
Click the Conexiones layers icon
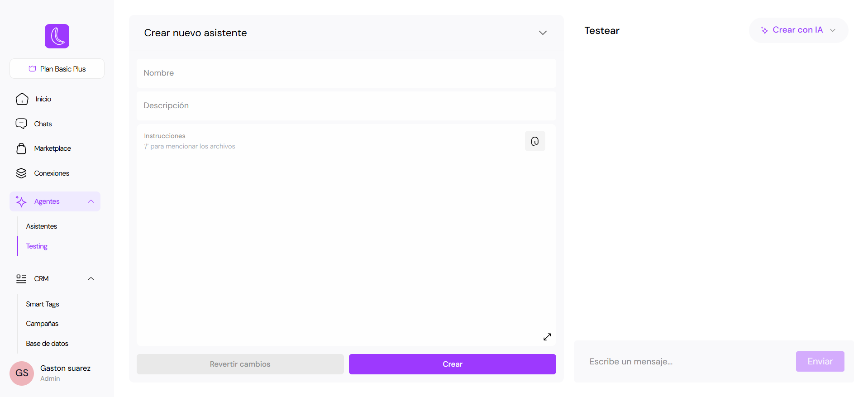click(x=21, y=173)
